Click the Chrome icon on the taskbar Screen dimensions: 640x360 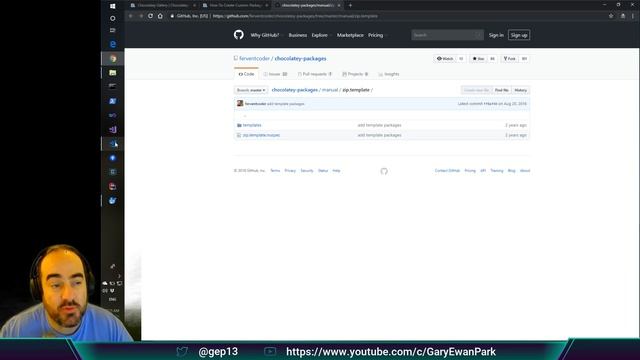(x=113, y=58)
